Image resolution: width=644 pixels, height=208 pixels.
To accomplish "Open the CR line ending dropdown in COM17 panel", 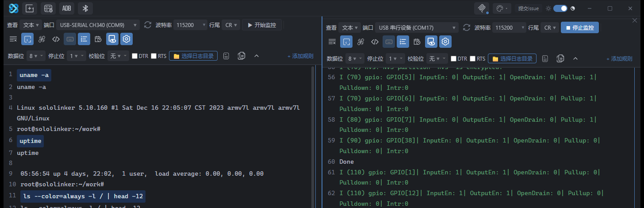I will click(x=550, y=27).
